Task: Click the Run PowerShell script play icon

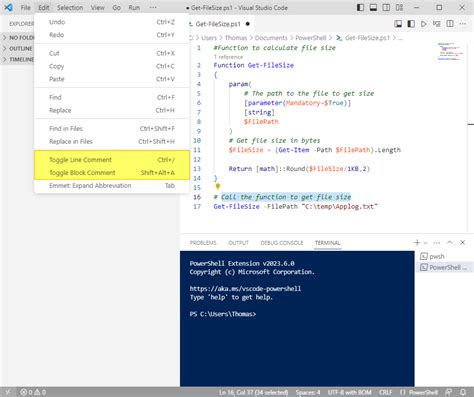Action: tap(424, 24)
